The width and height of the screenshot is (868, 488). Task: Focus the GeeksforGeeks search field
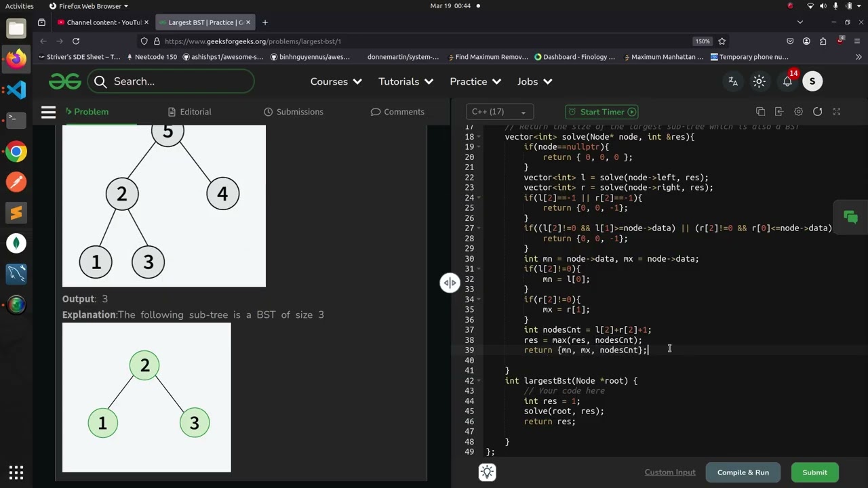172,81
